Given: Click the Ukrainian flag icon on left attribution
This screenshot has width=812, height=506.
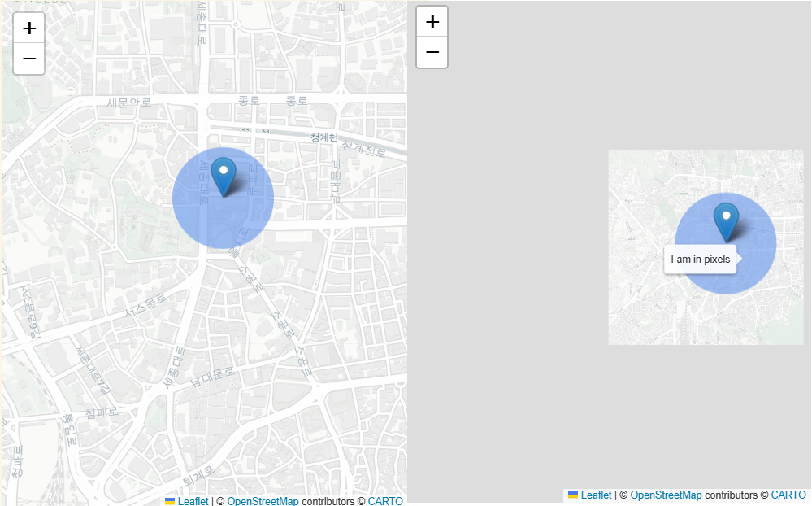Looking at the screenshot, I should 170,501.
